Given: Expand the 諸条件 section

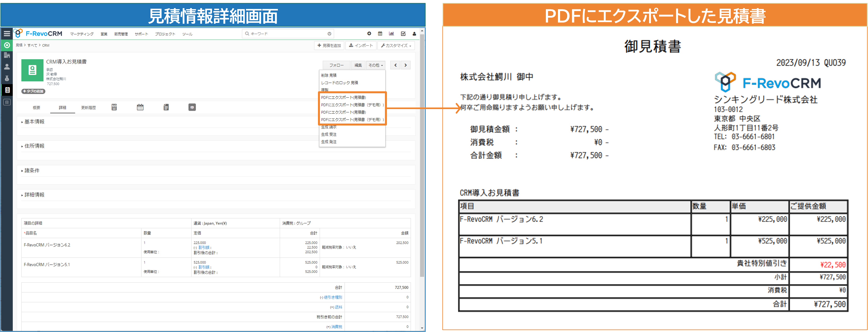Looking at the screenshot, I should click(x=30, y=171).
